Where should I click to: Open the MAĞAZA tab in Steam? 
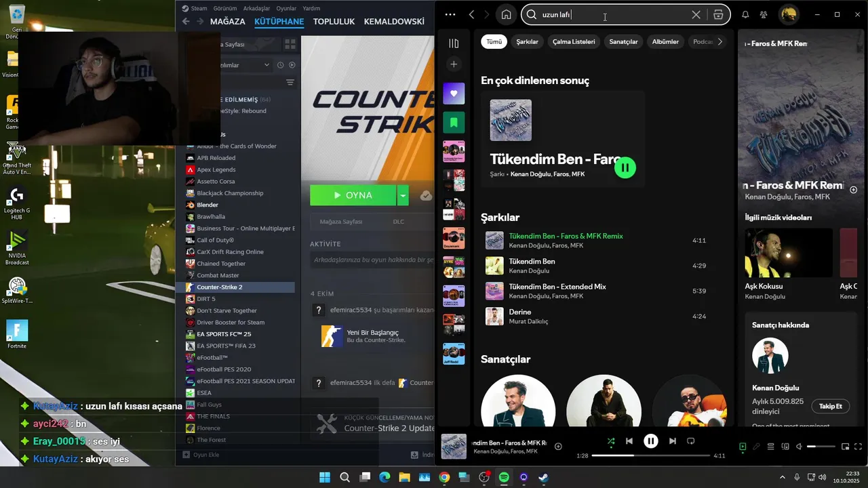pyautogui.click(x=228, y=22)
